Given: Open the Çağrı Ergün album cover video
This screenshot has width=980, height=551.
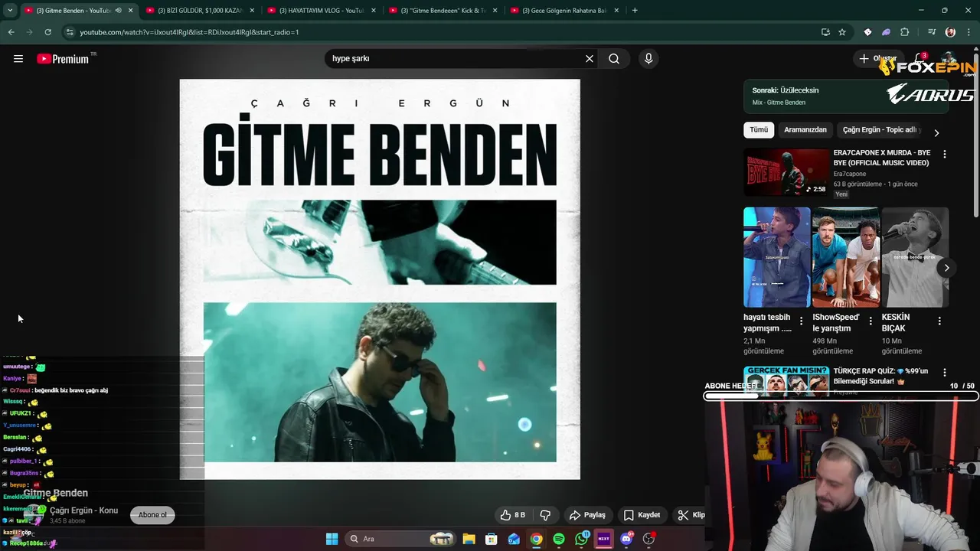Looking at the screenshot, I should point(380,279).
